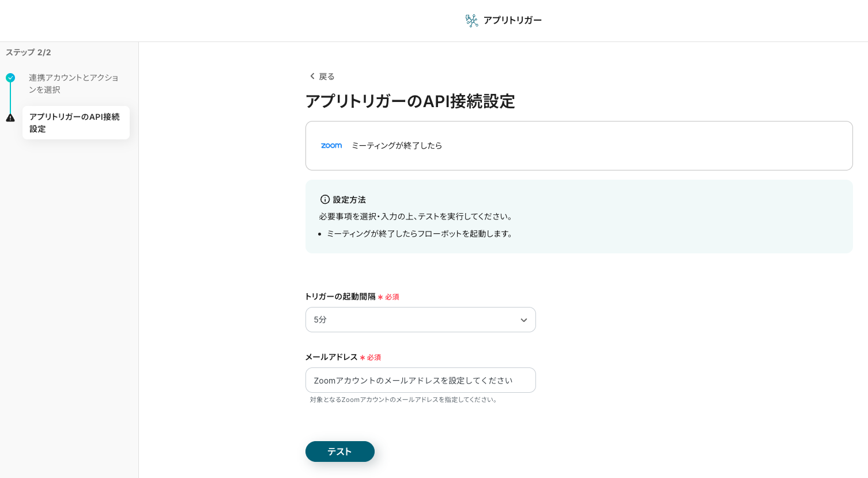Click the 設定方法 instructions heading
This screenshot has width=868, height=478.
349,200
